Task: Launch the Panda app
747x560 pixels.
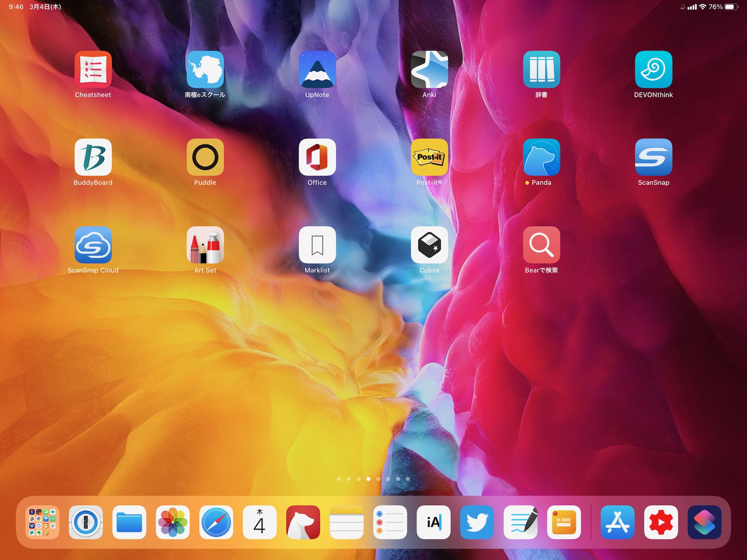Action: coord(541,157)
